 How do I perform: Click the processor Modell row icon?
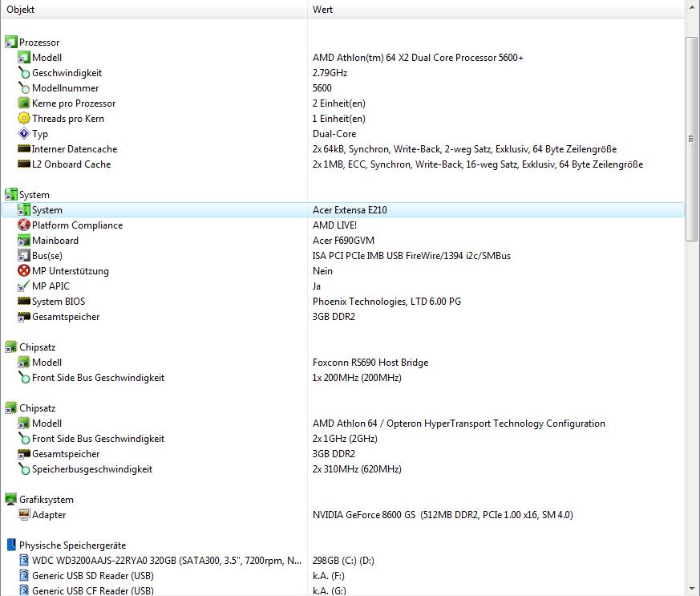[24, 58]
